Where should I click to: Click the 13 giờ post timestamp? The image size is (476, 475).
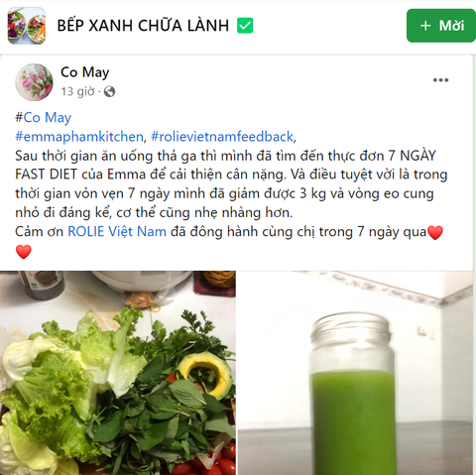(x=77, y=91)
